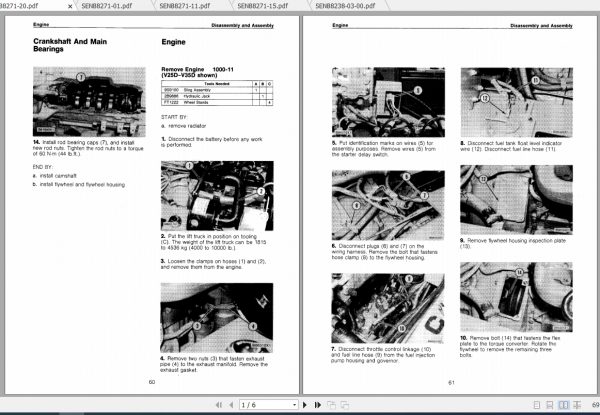The height and width of the screenshot is (415, 600).
Task: Click the Hydraulic Jack table row
Action: (217, 96)
